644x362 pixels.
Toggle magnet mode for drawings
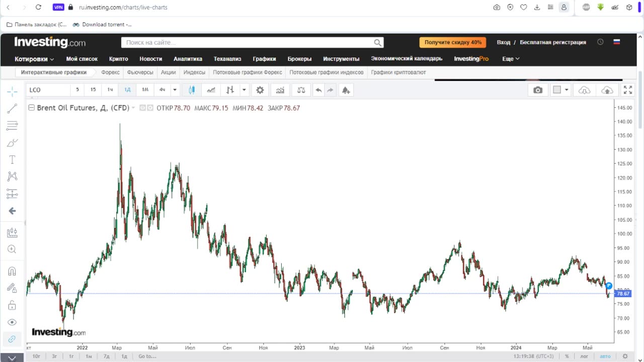click(12, 271)
